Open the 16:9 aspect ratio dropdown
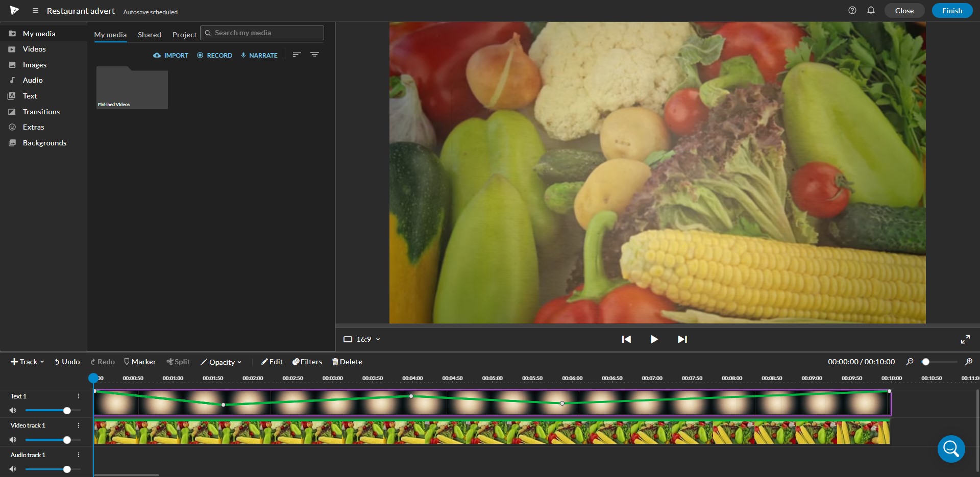This screenshot has height=477, width=980. click(362, 339)
